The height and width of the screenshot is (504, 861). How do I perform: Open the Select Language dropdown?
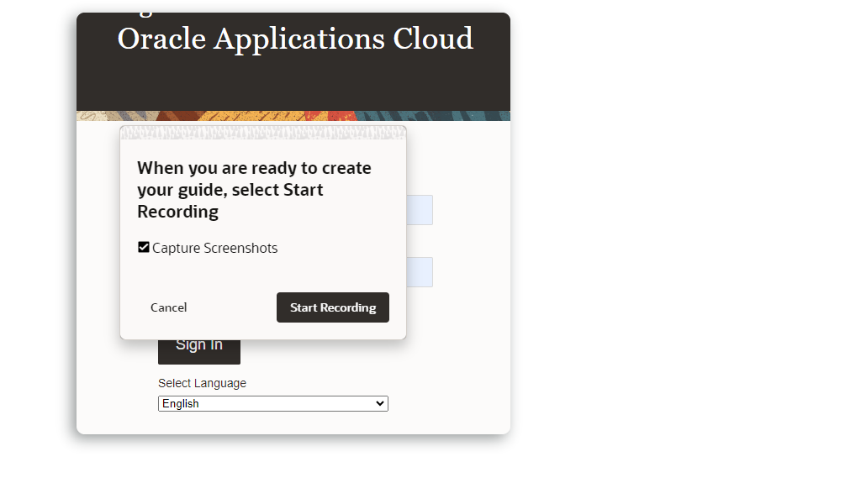click(272, 404)
